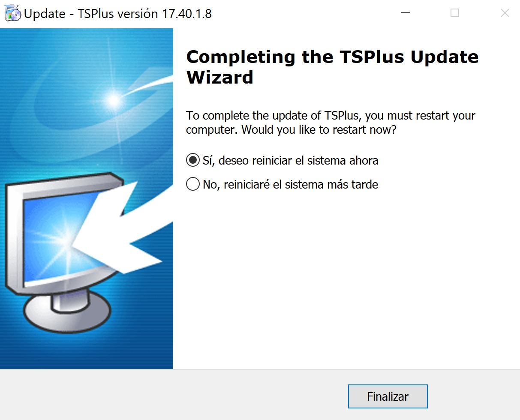520x420 pixels.
Task: Click the bright star sparkle atop banner
Action: 114,101
